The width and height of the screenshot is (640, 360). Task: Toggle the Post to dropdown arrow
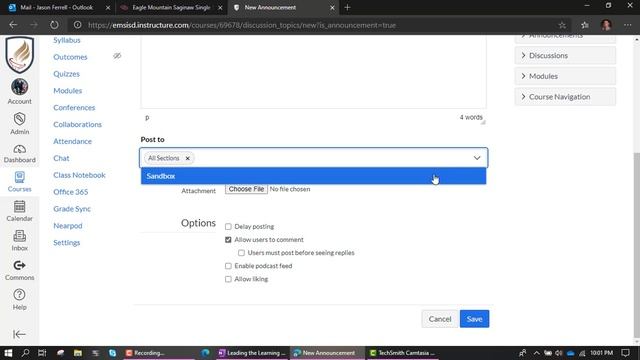tap(477, 158)
